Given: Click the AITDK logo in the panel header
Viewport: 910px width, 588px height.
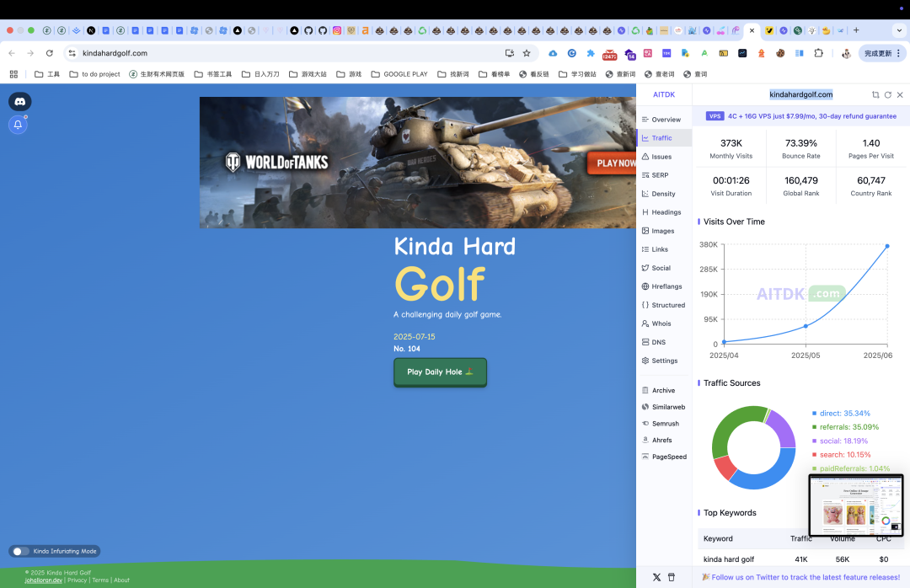Looking at the screenshot, I should tap(664, 94).
